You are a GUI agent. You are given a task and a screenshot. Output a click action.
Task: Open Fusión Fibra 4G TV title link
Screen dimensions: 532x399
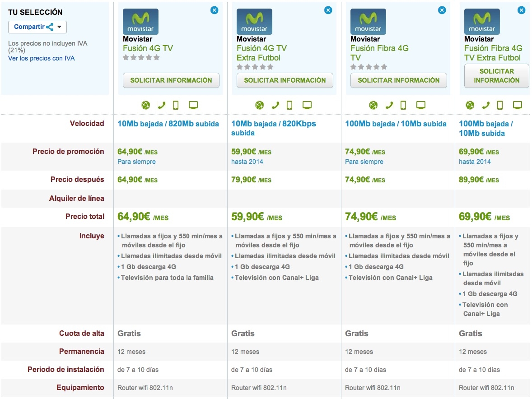(379, 53)
